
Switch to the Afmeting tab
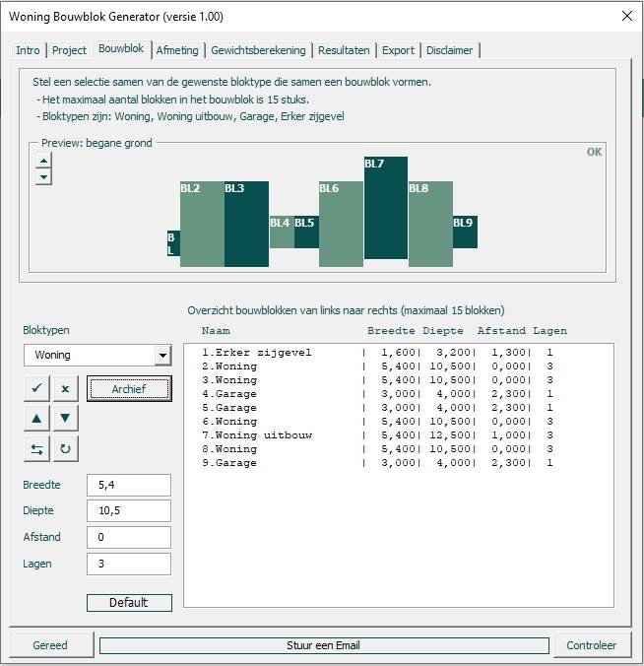click(x=177, y=50)
